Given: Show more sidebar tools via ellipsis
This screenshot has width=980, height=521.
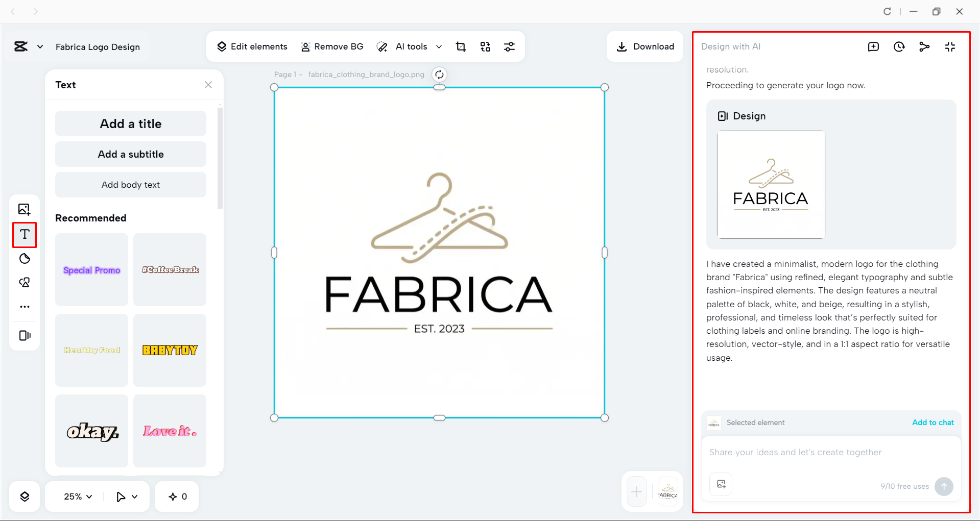Looking at the screenshot, I should [24, 306].
